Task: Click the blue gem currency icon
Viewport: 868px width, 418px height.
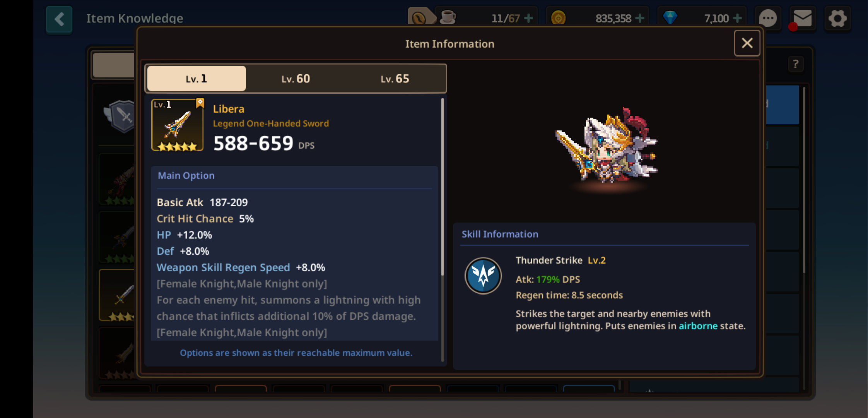Action: (670, 18)
